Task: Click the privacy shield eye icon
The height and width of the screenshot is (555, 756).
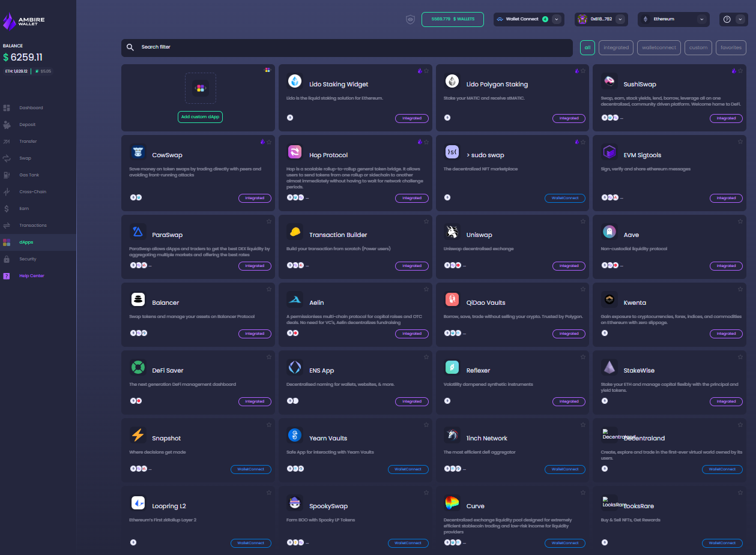Action: coord(410,19)
